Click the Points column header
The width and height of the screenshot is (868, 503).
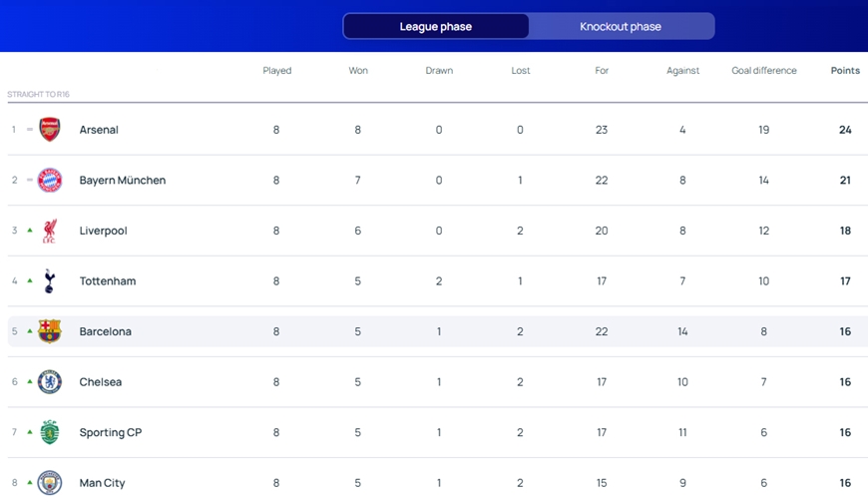(x=845, y=71)
